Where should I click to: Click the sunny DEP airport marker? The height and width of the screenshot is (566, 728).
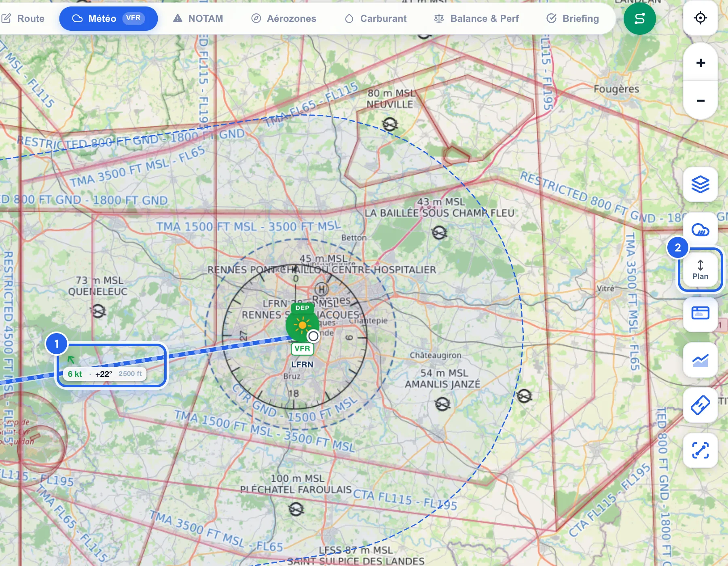coord(302,325)
